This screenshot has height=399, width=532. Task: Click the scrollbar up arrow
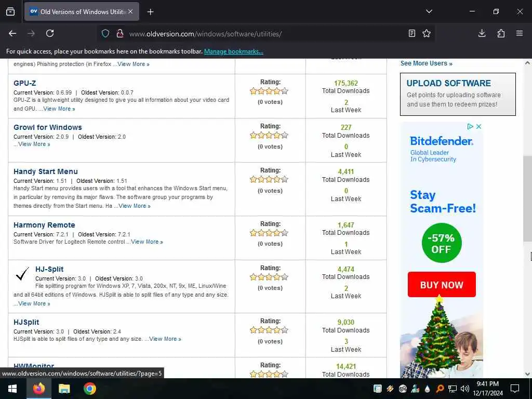tap(527, 63)
